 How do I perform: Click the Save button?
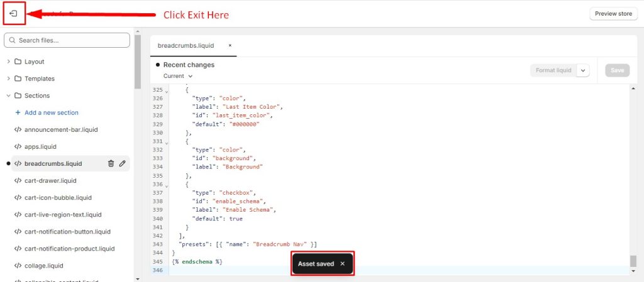(x=617, y=70)
